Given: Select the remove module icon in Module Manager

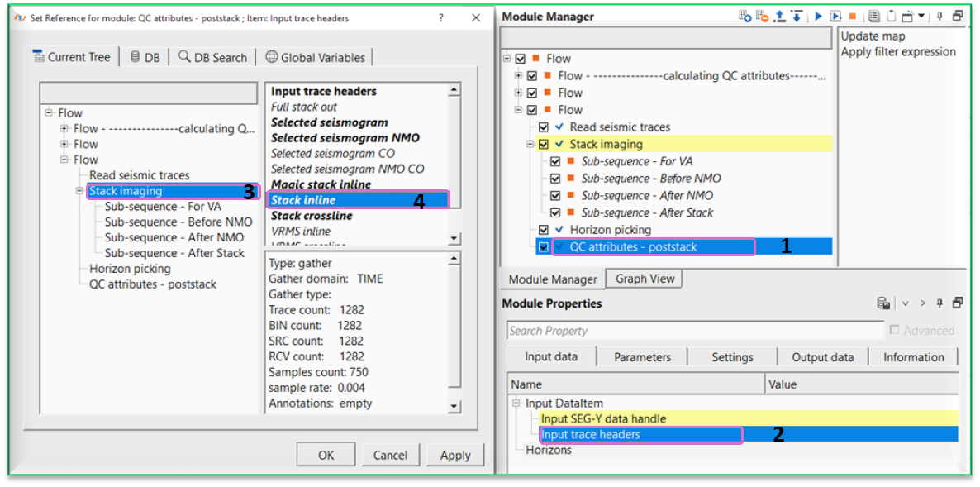Looking at the screenshot, I should 760,16.
